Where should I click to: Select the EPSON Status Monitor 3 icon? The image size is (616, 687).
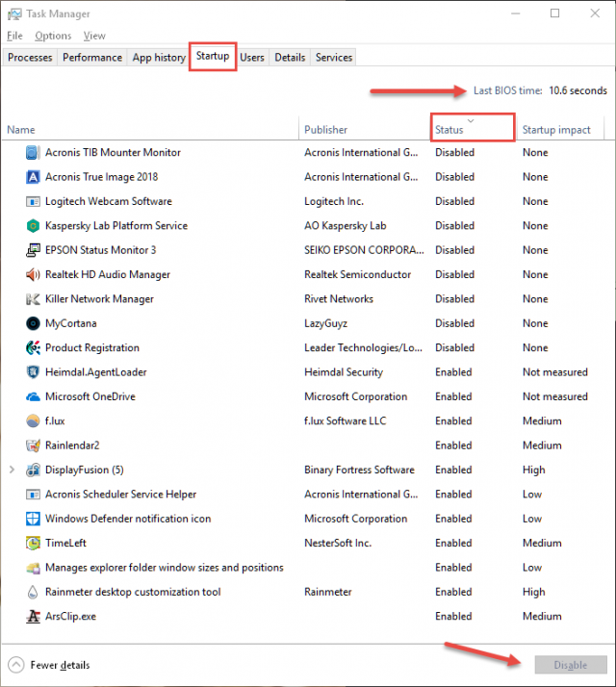tap(33, 250)
